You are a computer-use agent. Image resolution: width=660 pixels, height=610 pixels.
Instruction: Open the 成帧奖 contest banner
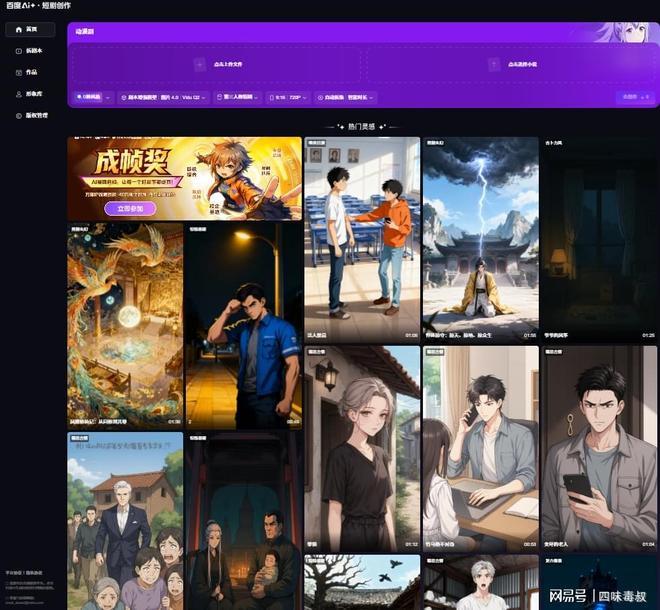coord(184,178)
